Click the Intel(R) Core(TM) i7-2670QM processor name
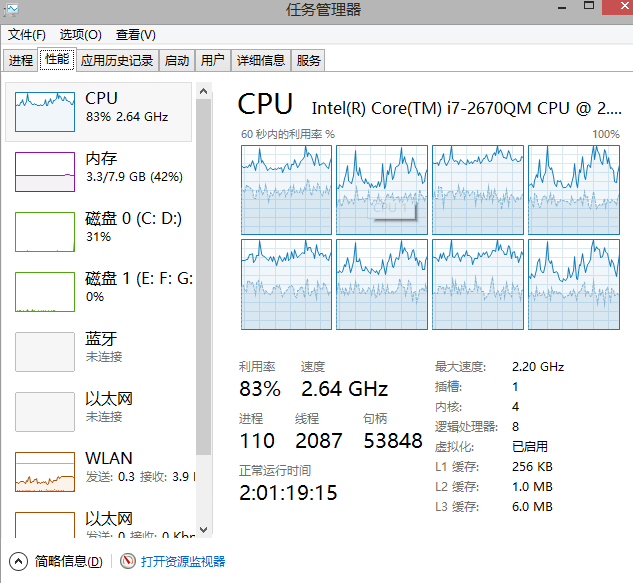Viewport: 633px width, 583px height. [x=466, y=108]
